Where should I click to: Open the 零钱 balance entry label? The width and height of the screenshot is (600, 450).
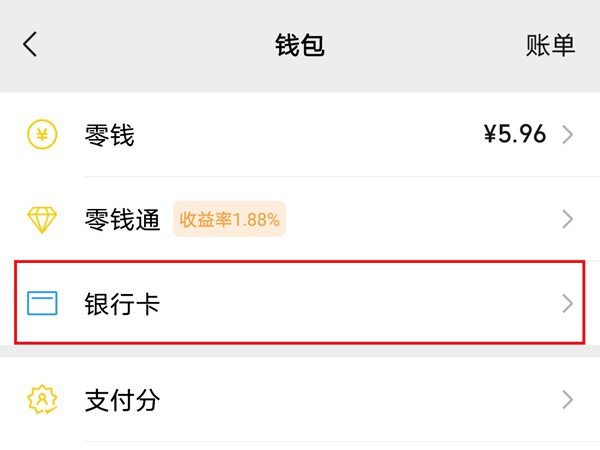click(110, 135)
